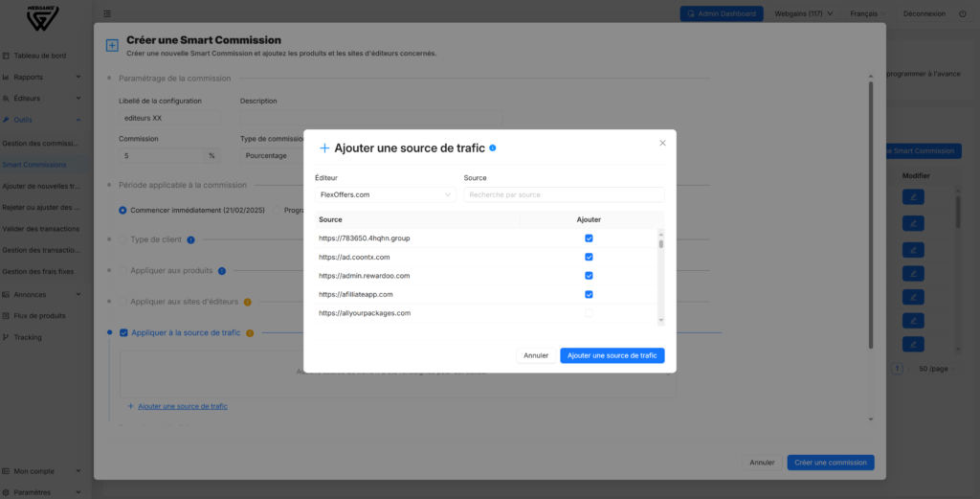980x499 pixels.
Task: Click the Outils wrench icon in sidebar
Action: tap(6, 120)
